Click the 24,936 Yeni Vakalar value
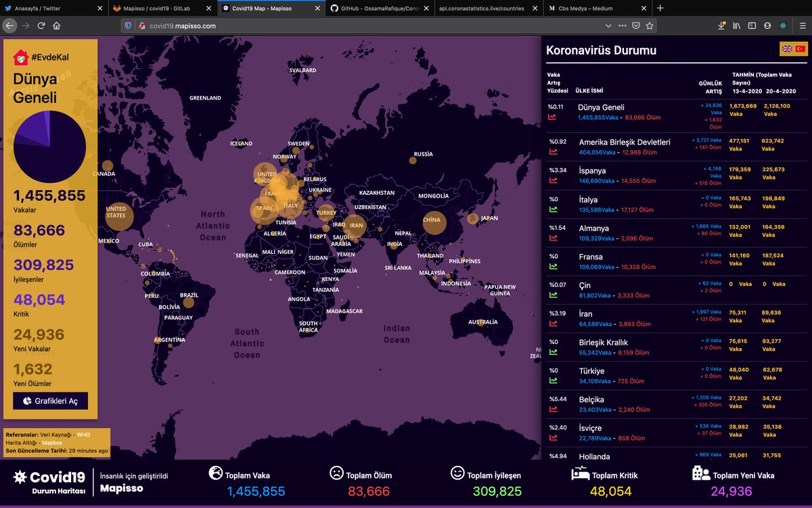The image size is (812, 508). pyautogui.click(x=39, y=335)
